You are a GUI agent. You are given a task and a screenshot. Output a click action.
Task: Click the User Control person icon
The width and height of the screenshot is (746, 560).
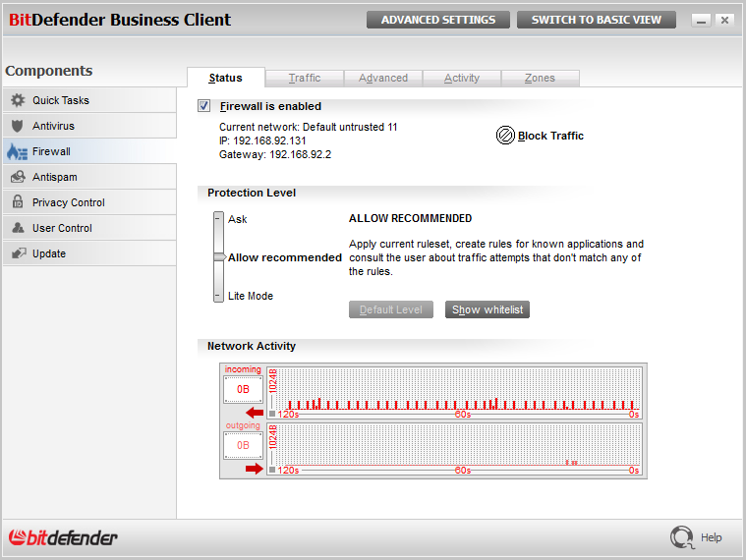(18, 228)
